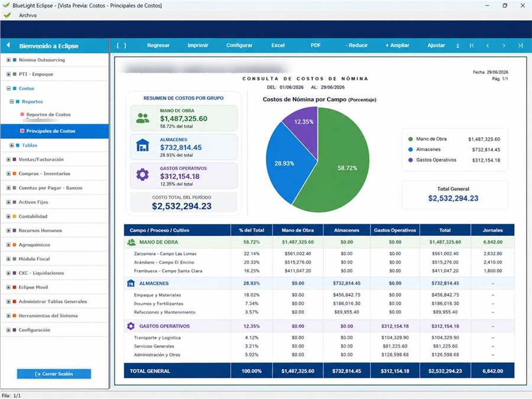Click the Gastos Operativos gear icon
532x399 pixels.
(142, 174)
